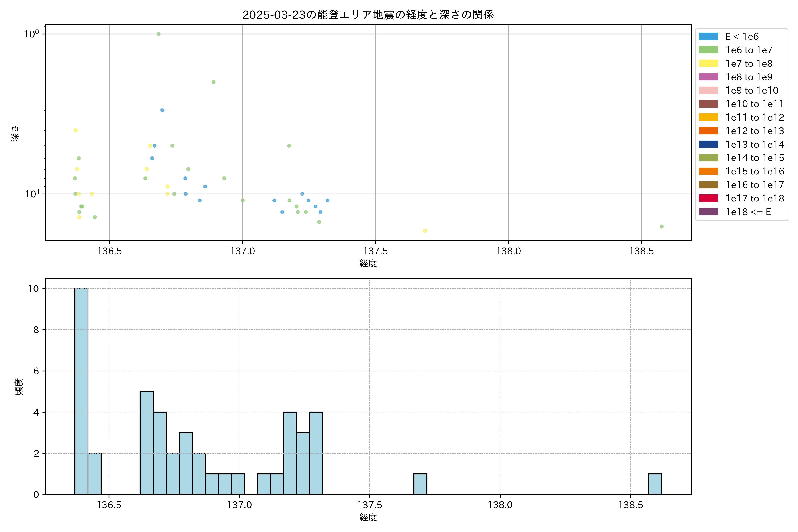The width and height of the screenshot is (798, 532).
Task: Click the green 1e6 to 1e7 swatch
Action: tap(708, 50)
